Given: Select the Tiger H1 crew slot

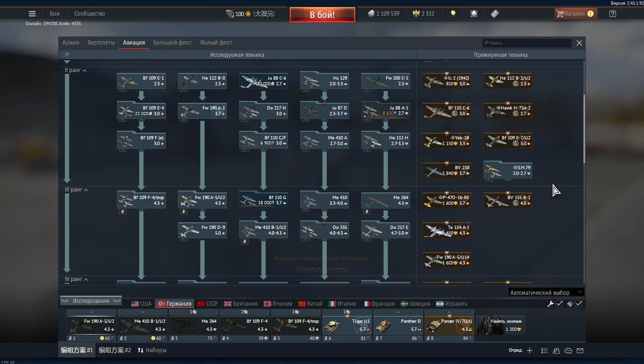Looking at the screenshot, I should click(347, 325).
